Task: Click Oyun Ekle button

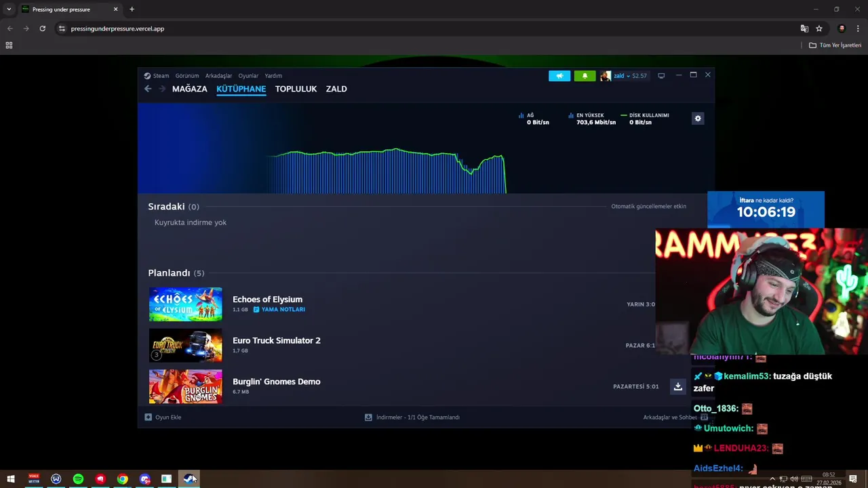Action: [x=163, y=418]
